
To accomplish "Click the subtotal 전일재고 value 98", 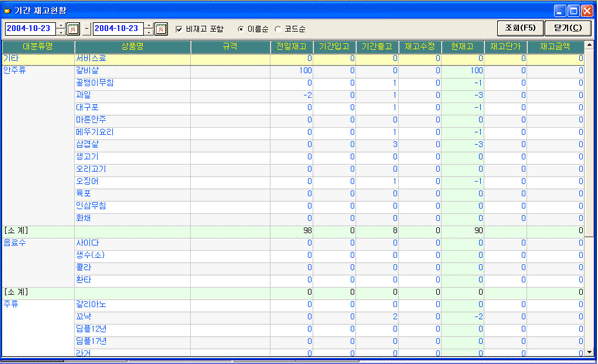I will tap(307, 230).
